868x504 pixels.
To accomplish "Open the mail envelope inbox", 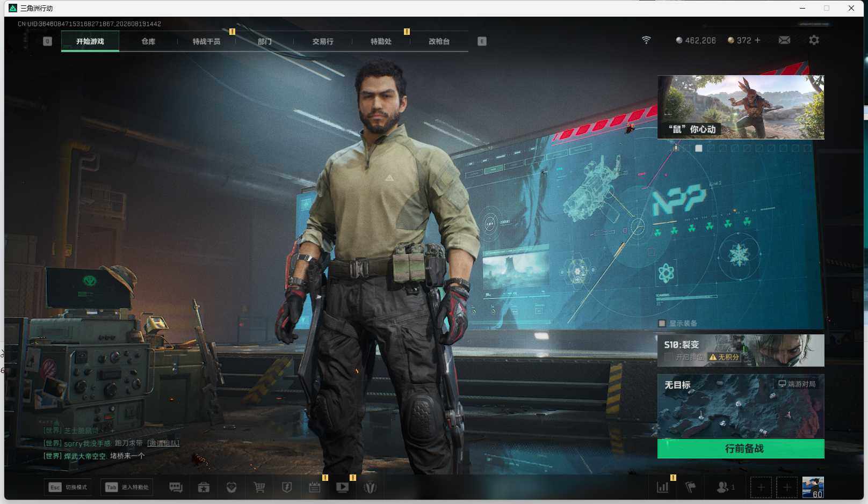I will 784,40.
